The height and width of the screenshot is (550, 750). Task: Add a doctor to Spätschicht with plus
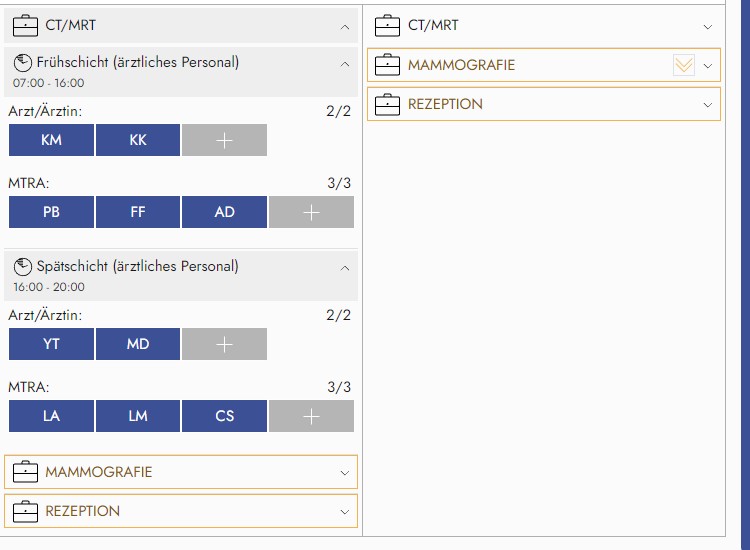[x=224, y=344]
